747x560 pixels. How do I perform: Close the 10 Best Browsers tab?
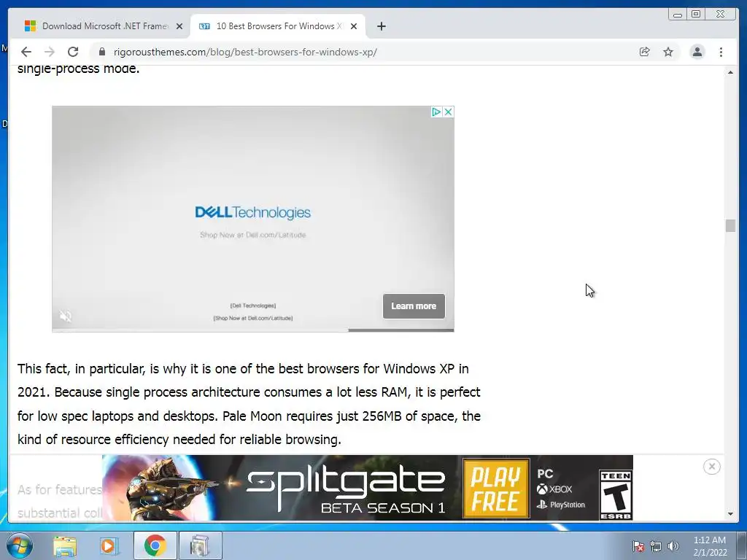tap(354, 26)
